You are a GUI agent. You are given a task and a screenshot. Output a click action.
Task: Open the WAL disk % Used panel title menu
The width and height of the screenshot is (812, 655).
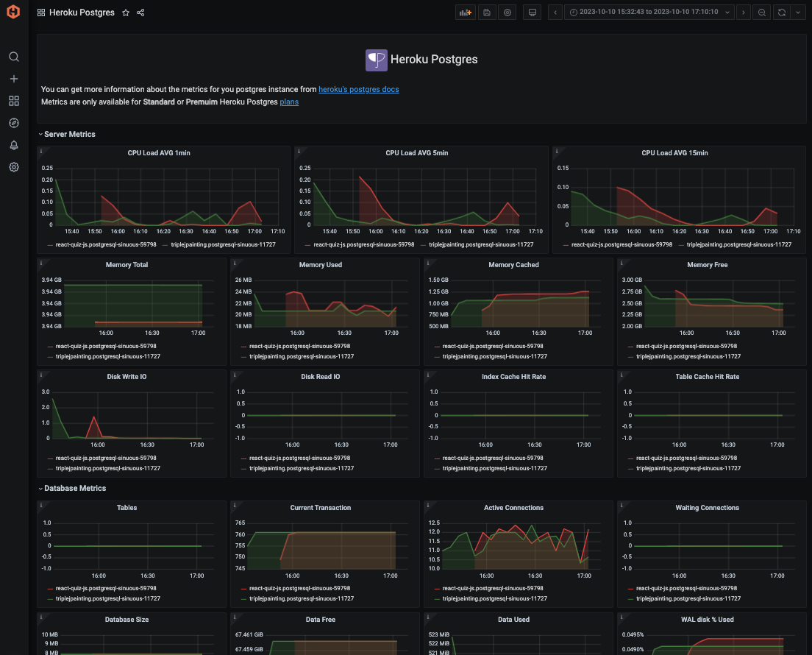pyautogui.click(x=708, y=620)
